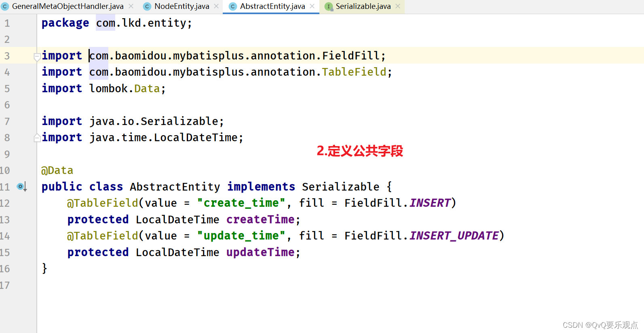Click 'Serializable' in the java.io import
The width and height of the screenshot is (644, 333).
click(x=179, y=121)
